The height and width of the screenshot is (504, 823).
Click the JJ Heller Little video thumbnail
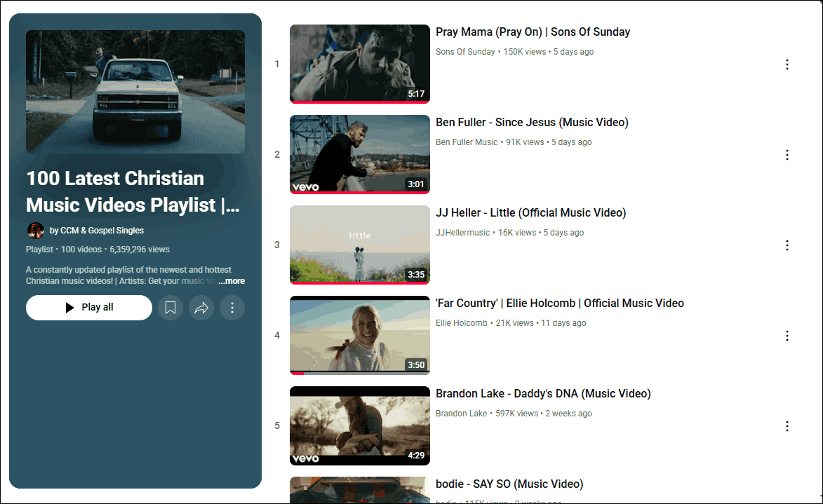pos(359,245)
